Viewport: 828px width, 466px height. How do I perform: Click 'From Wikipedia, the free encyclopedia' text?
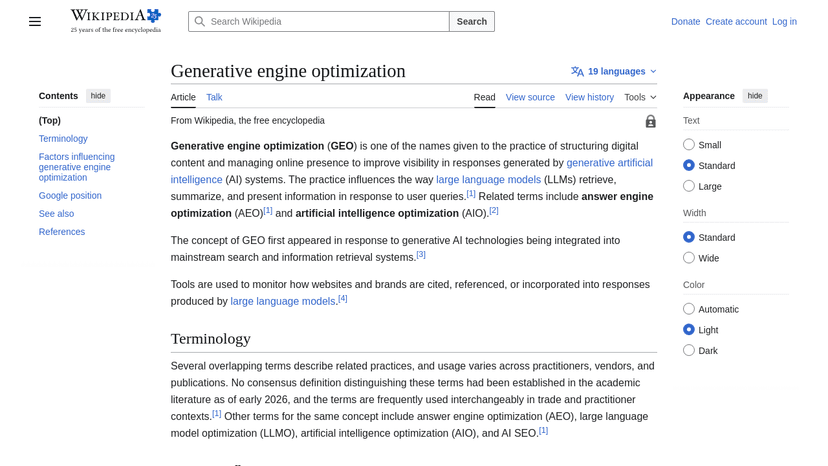(248, 120)
